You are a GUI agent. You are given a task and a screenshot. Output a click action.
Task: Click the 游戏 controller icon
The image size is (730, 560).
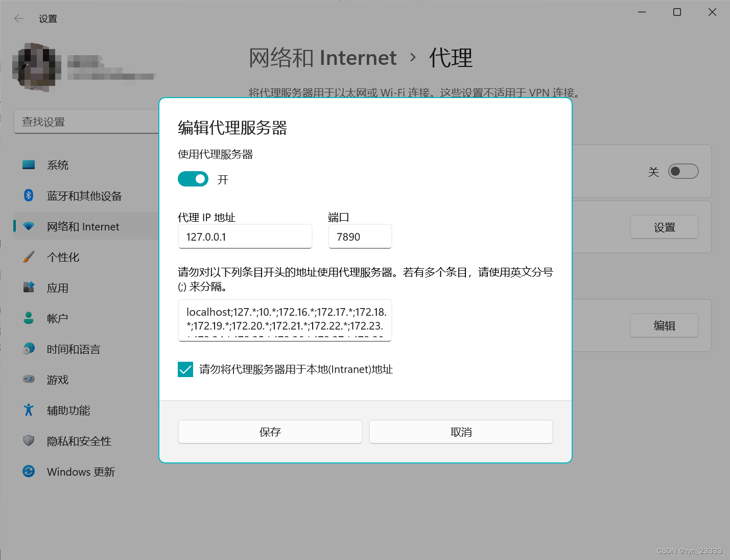(x=29, y=379)
